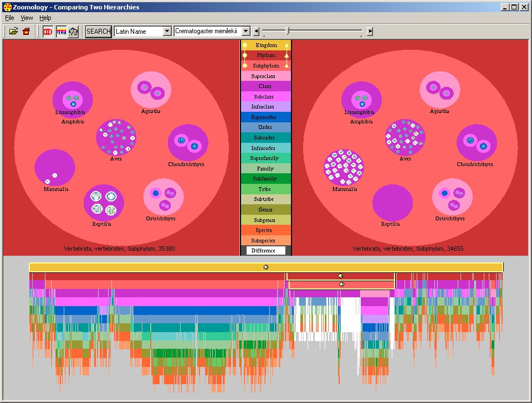Click the SEARCH button
This screenshot has height=403, width=532.
tap(99, 32)
